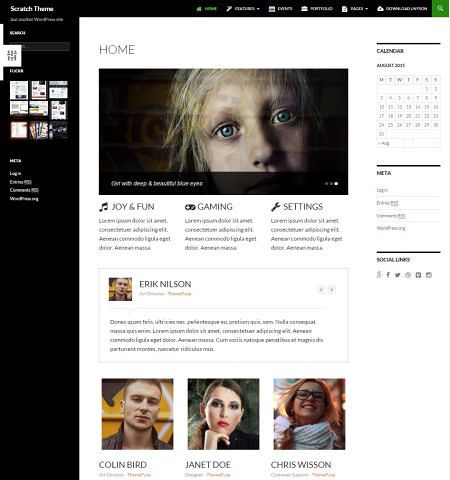Click the music note icon beside Joy & Fun
The height and width of the screenshot is (480, 450).
click(x=103, y=207)
